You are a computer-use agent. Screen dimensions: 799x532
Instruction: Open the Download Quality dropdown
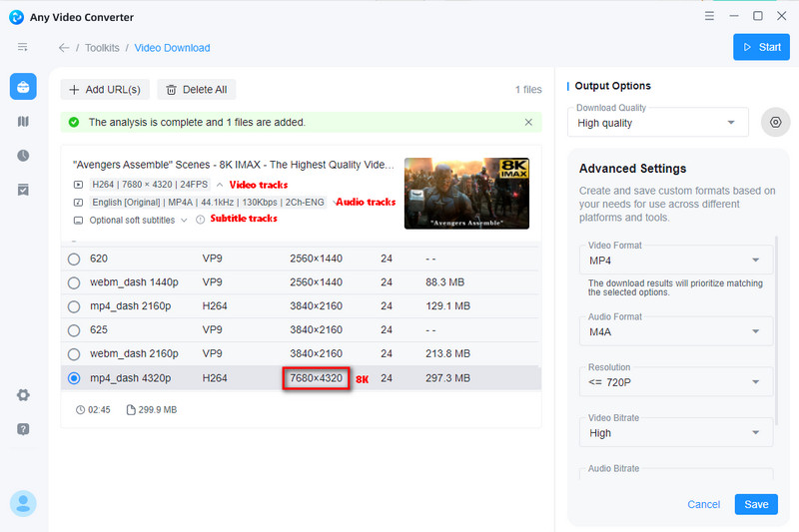coord(658,123)
